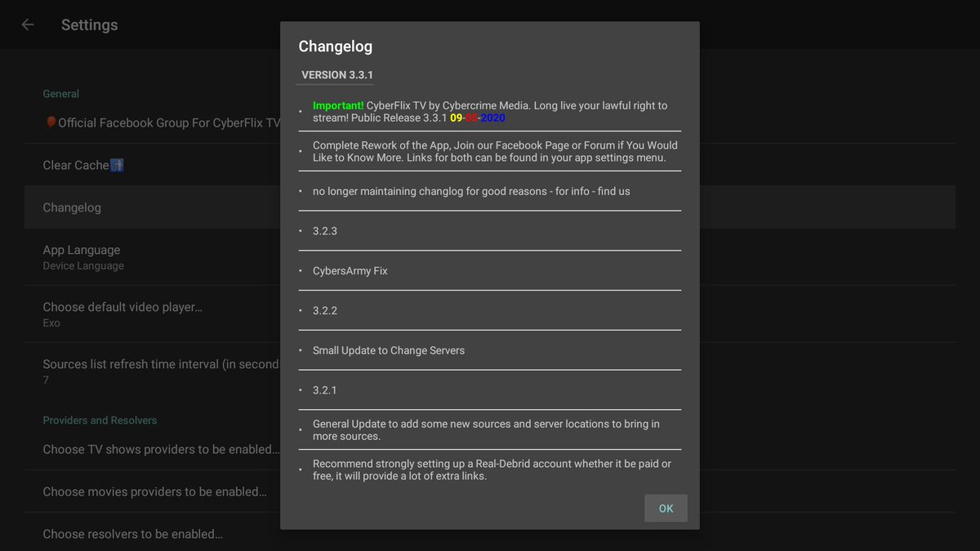Click the balloon icon beside Official Facebook Group
The height and width of the screenshot is (551, 980).
click(x=50, y=122)
